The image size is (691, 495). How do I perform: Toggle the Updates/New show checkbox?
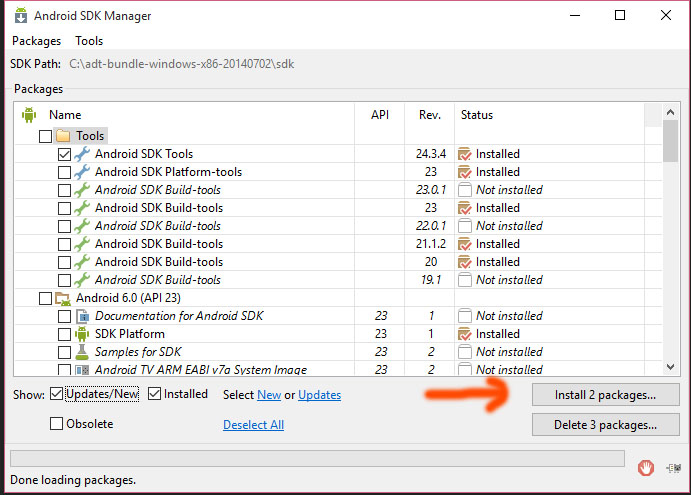(56, 394)
